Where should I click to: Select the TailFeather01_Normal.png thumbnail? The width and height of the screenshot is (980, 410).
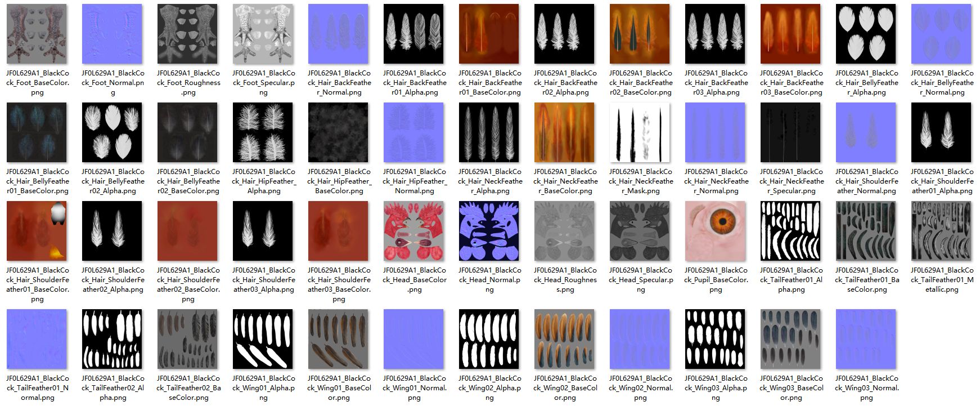(x=37, y=339)
